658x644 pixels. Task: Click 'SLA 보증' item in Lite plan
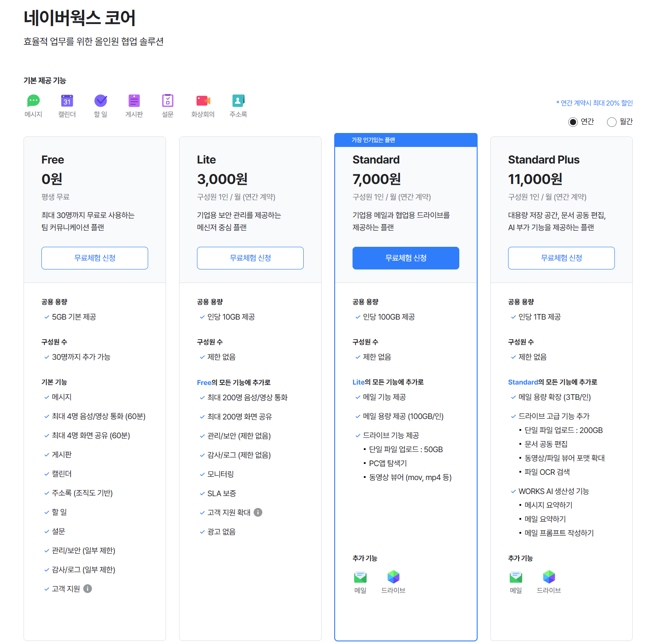pyautogui.click(x=222, y=494)
